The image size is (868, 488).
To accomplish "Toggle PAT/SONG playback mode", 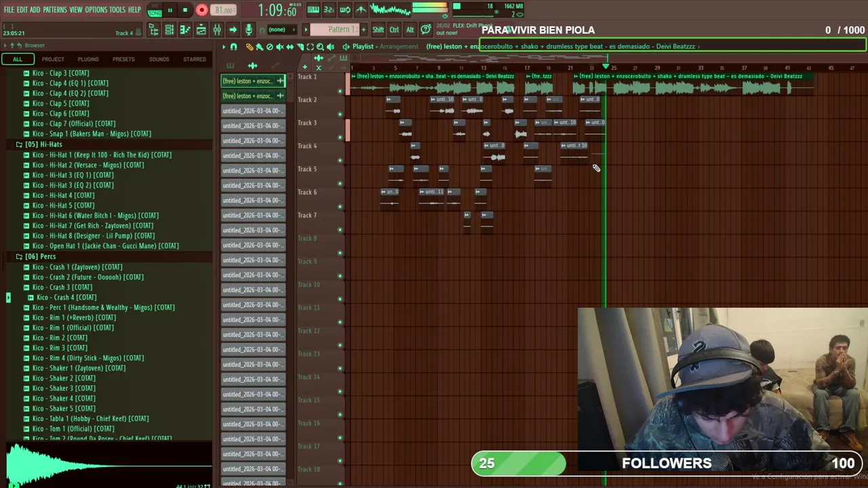I will click(155, 9).
